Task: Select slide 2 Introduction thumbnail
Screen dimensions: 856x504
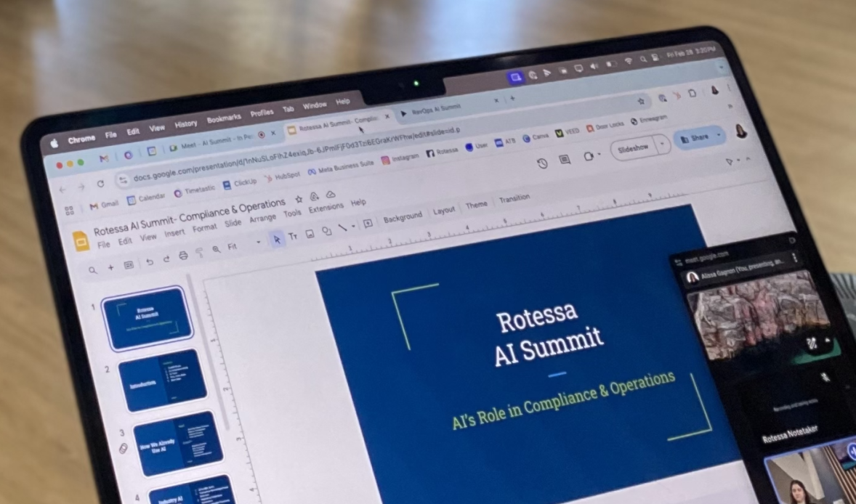Action: 162,381
